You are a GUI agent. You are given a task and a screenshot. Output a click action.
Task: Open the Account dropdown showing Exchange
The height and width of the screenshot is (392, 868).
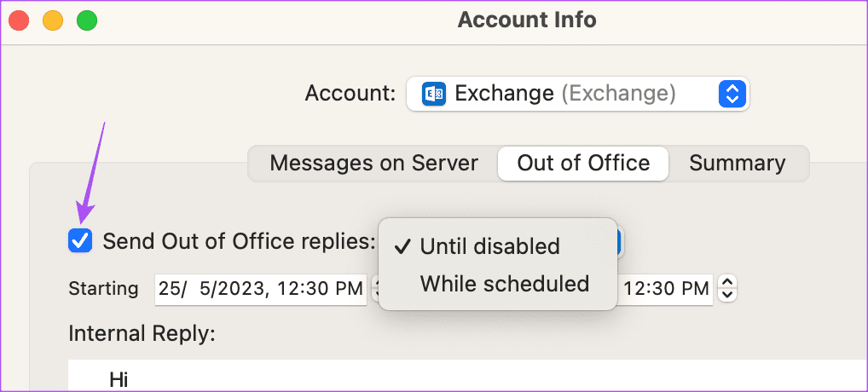578,94
